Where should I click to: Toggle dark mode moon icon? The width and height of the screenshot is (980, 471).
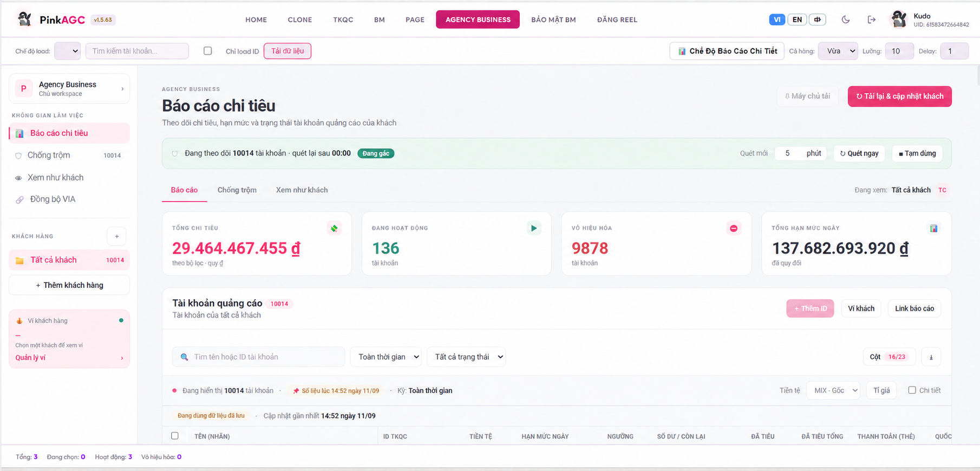pyautogui.click(x=845, y=20)
